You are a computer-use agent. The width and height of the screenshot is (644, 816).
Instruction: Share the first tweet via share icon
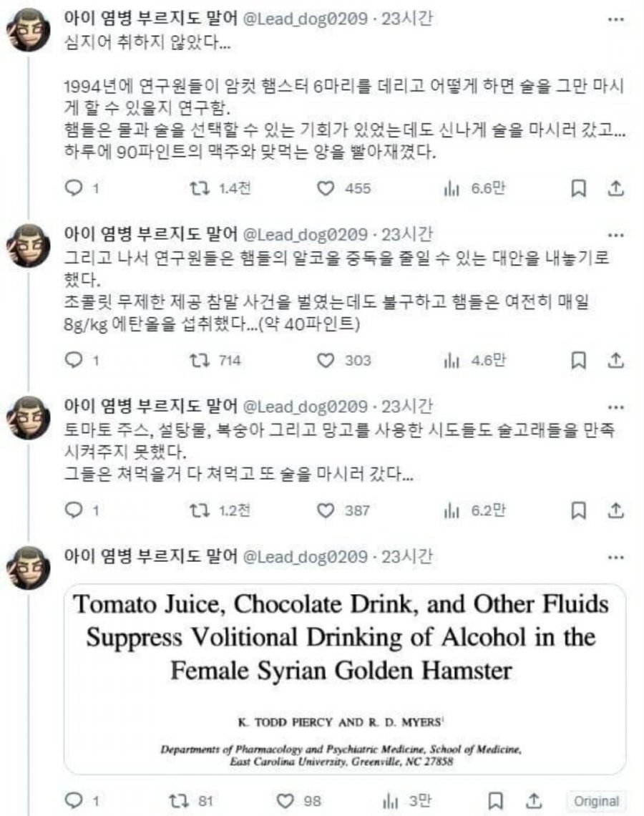(x=616, y=188)
